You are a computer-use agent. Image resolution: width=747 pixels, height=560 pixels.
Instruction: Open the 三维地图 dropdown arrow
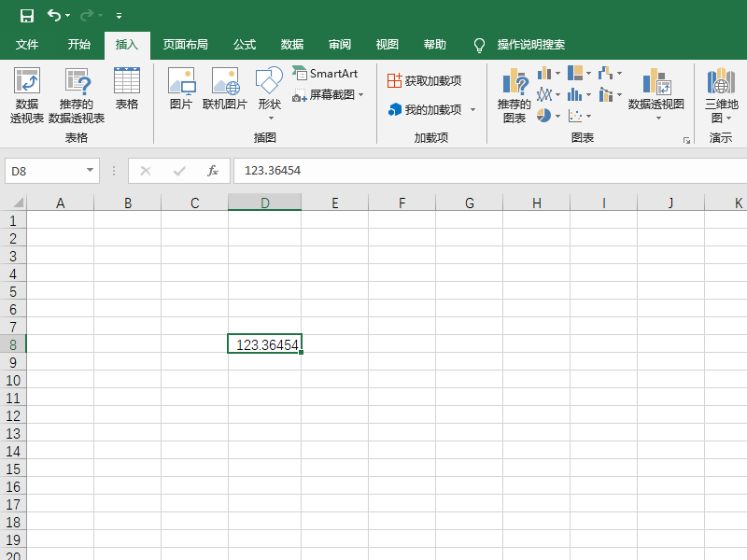click(728, 119)
